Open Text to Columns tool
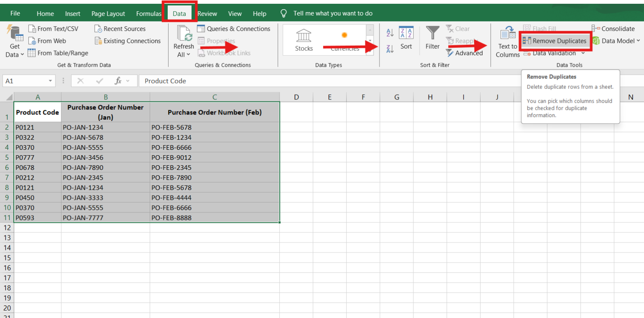 coord(507,41)
